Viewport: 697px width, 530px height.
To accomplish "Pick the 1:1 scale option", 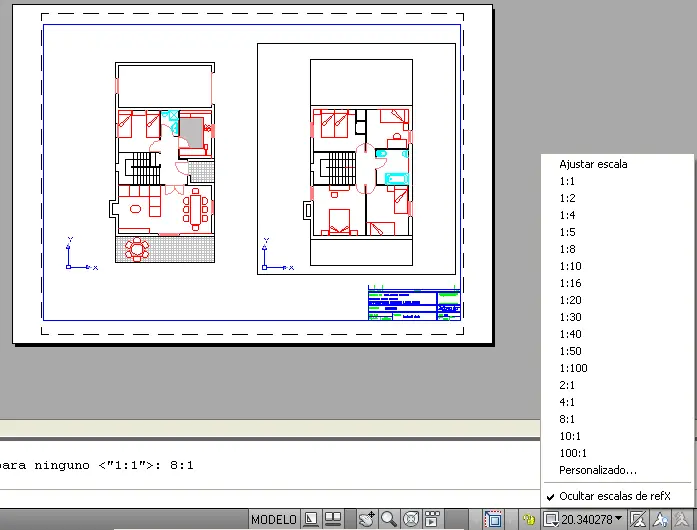I will point(567,181).
